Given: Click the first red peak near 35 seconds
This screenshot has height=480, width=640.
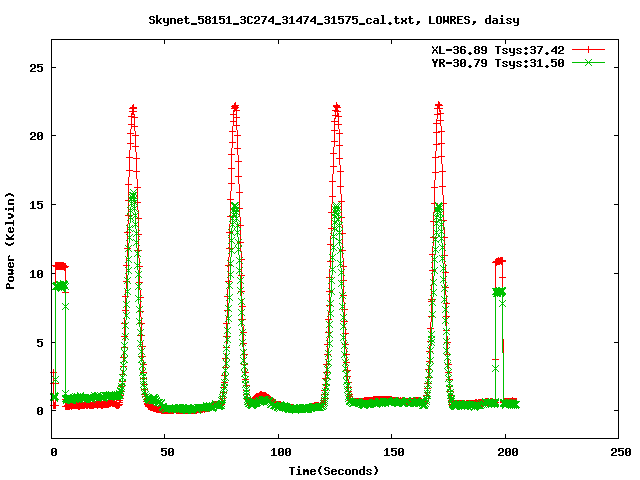Looking at the screenshot, I should point(133,109).
